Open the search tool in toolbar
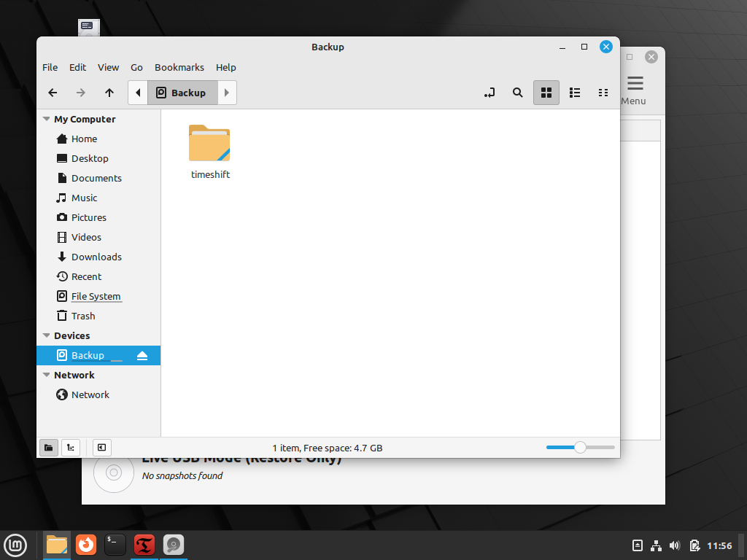 point(517,93)
